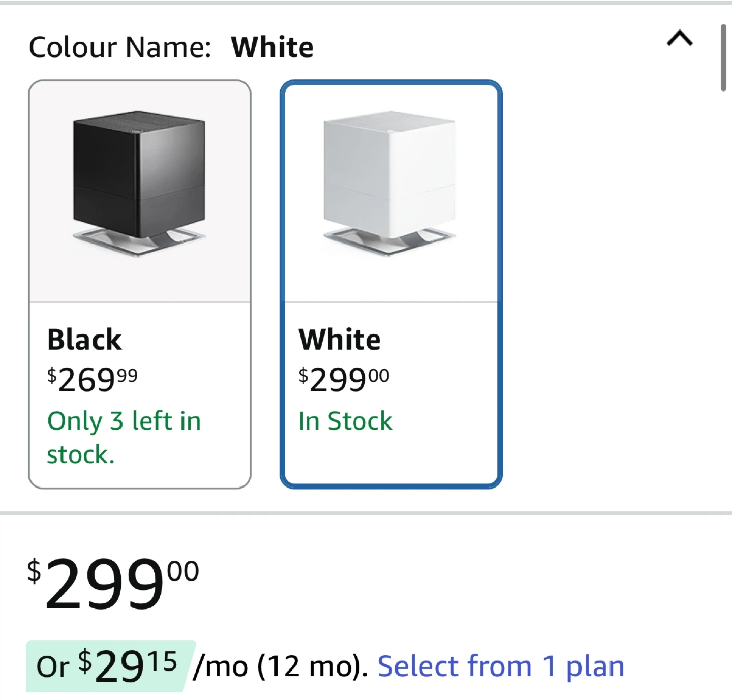The width and height of the screenshot is (732, 700).
Task: Collapse the Colour Name section chevron
Action: (x=680, y=39)
